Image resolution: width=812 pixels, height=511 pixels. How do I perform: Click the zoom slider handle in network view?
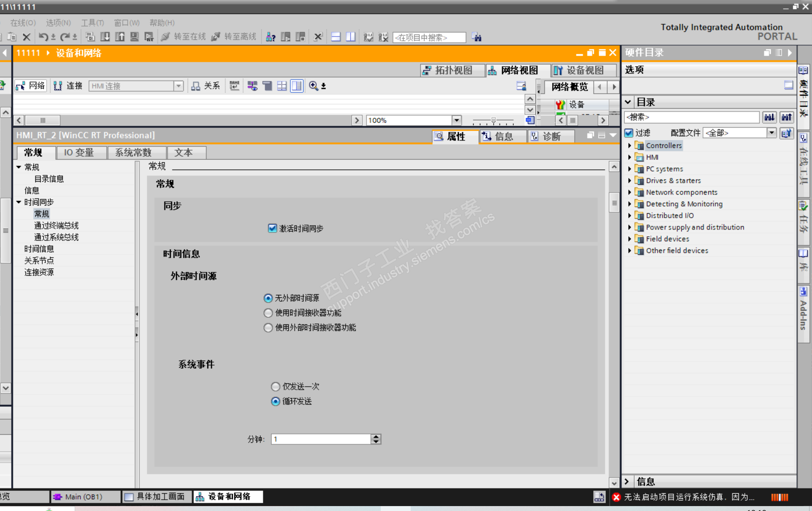click(x=494, y=120)
